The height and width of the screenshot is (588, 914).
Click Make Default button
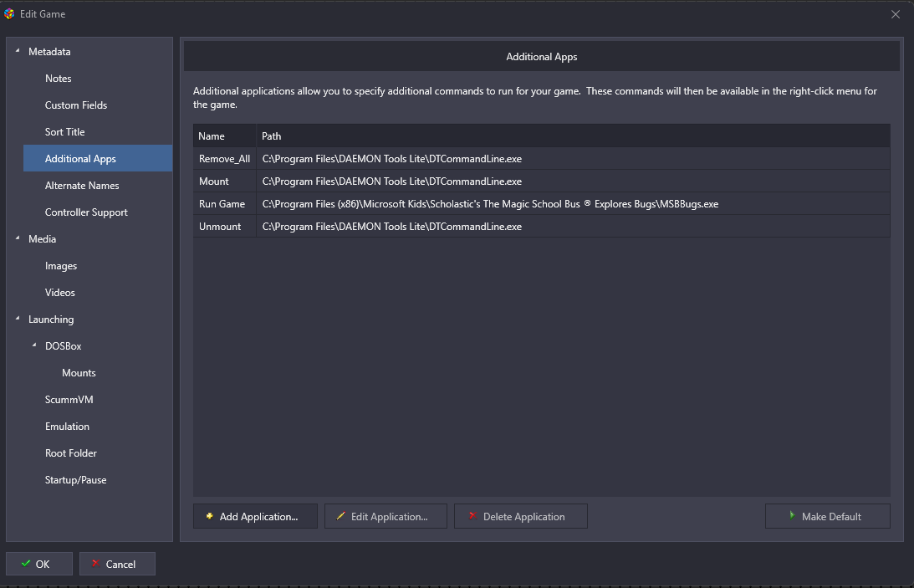828,516
